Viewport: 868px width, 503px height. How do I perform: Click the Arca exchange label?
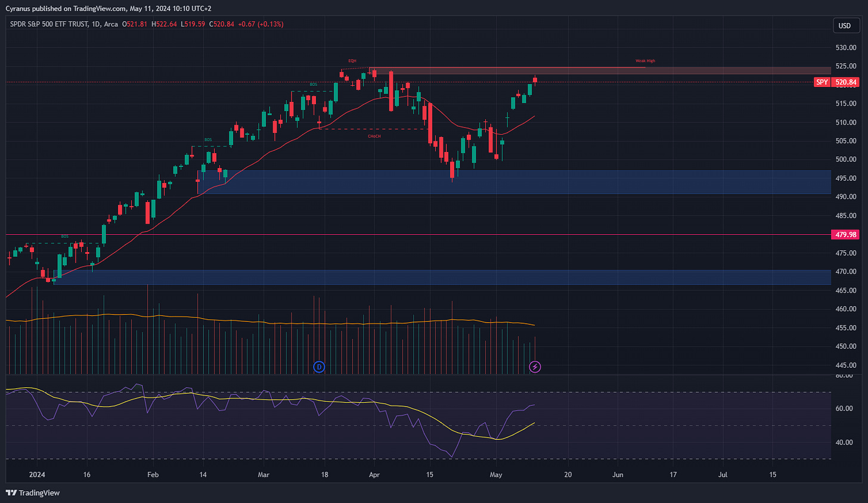(x=111, y=24)
